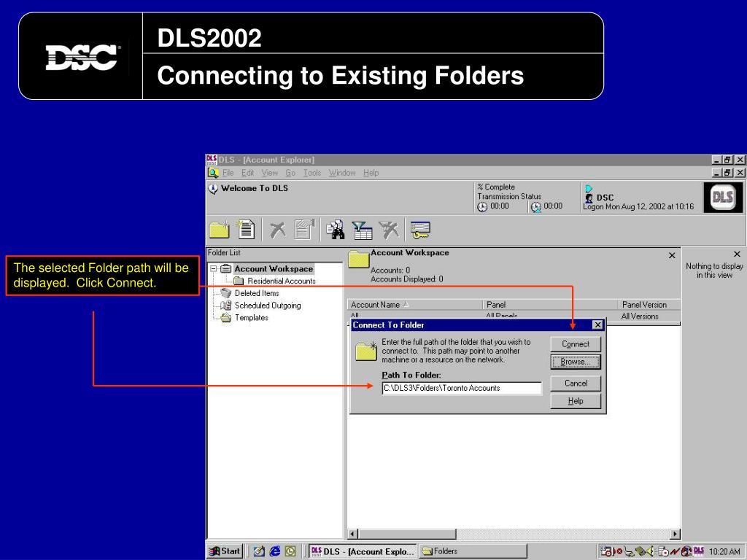Image resolution: width=747 pixels, height=560 pixels.
Task: Click the Browse... button
Action: [576, 362]
